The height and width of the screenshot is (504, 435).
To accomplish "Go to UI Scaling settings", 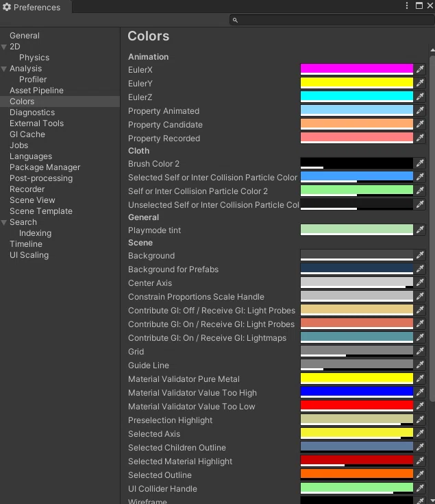I will pyautogui.click(x=29, y=255).
